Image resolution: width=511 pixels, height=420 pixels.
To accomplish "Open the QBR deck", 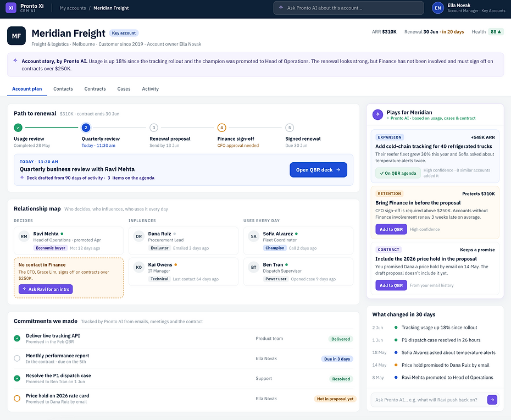I will (x=318, y=170).
